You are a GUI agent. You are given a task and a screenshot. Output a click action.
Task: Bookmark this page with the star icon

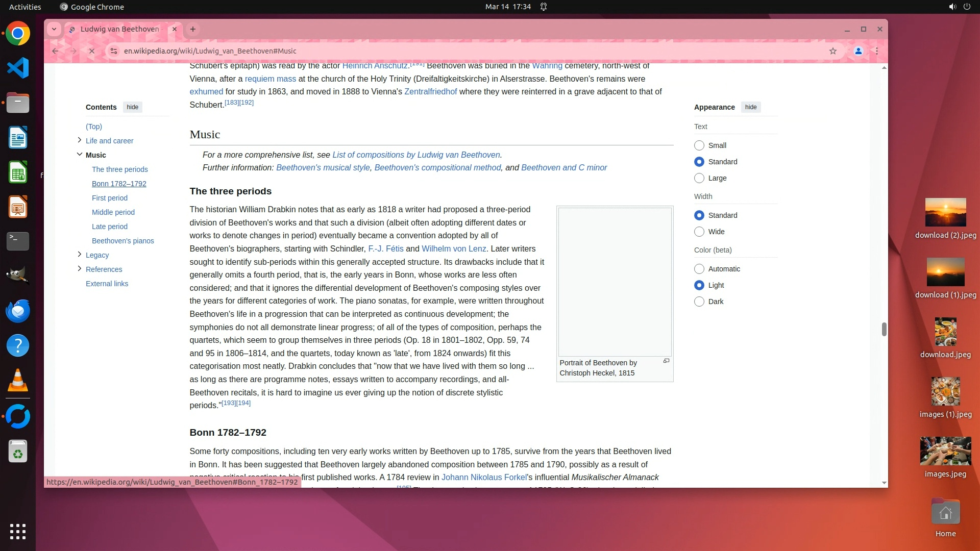point(833,51)
